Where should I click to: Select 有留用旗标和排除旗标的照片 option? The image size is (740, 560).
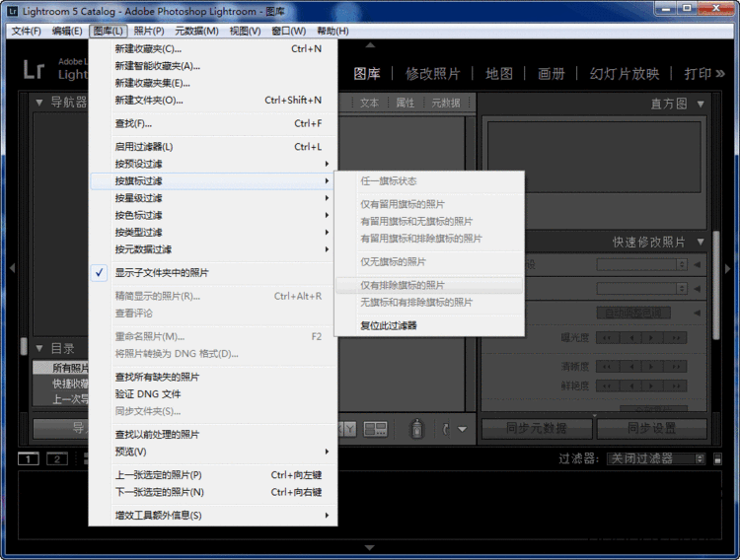point(429,239)
